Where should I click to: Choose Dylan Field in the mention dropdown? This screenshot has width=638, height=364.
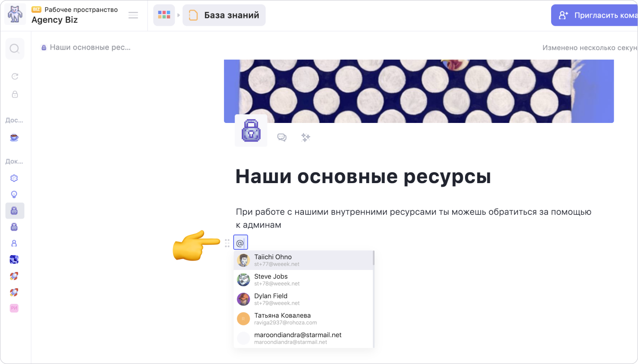303,299
